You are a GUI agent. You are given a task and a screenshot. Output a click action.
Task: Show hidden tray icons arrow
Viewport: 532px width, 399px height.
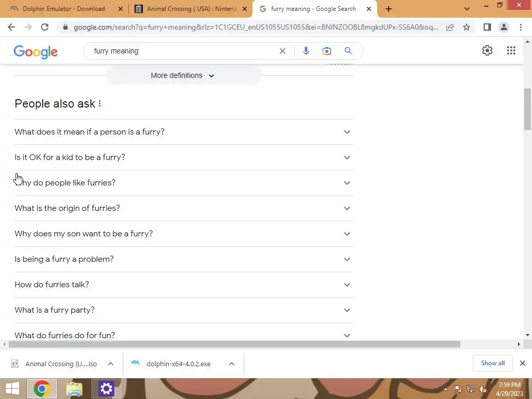445,389
